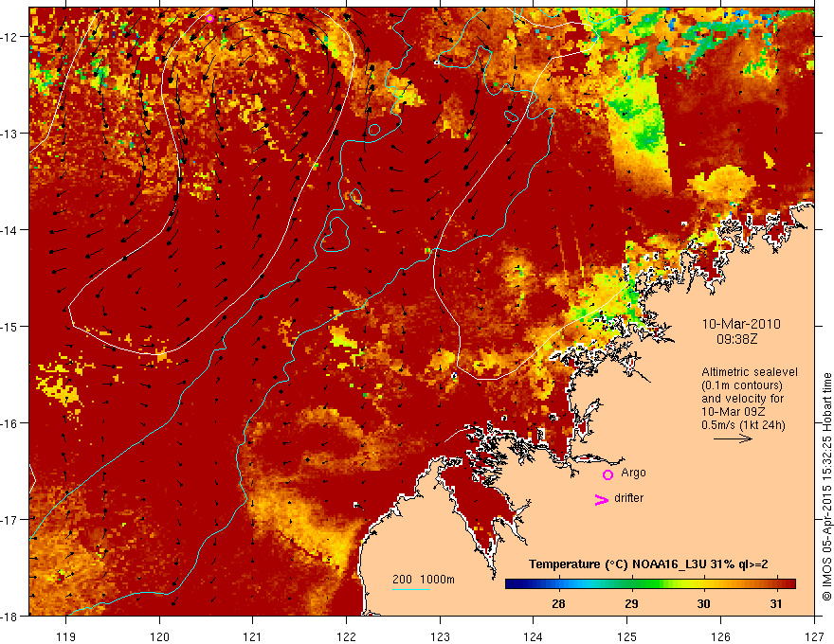Viewport: 834px width, 644px height.
Task: Click longitude axis label 123
Action: point(440,636)
